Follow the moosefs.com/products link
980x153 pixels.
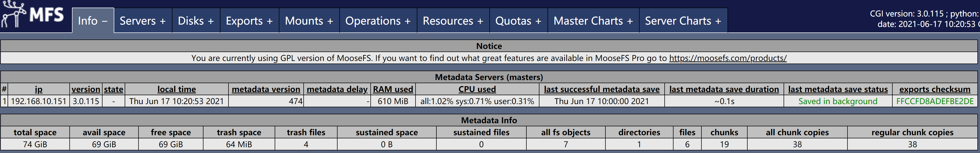click(x=728, y=58)
